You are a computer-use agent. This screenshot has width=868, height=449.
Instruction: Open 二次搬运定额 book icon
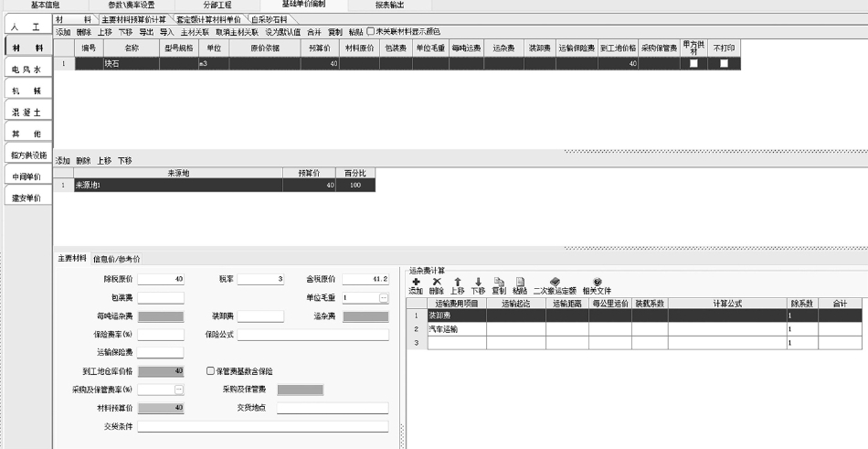pos(555,282)
